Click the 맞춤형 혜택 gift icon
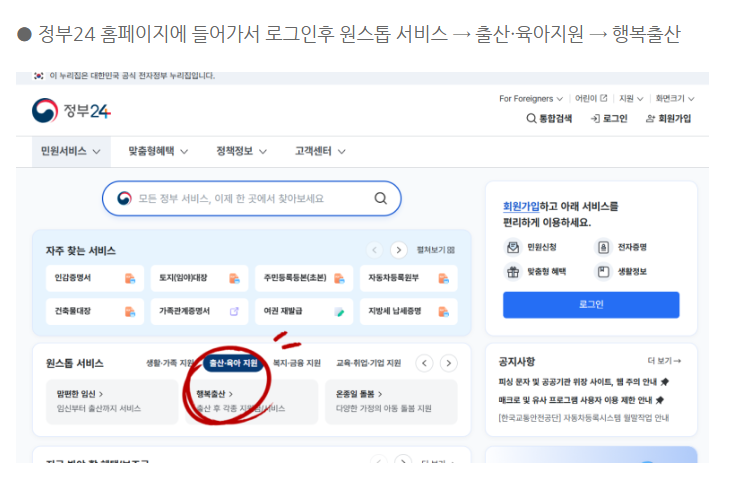Viewport: 741px width, 493px height. click(513, 272)
